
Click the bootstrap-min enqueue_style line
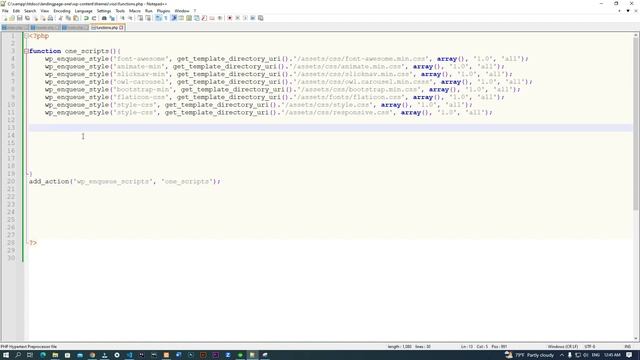click(x=282, y=89)
